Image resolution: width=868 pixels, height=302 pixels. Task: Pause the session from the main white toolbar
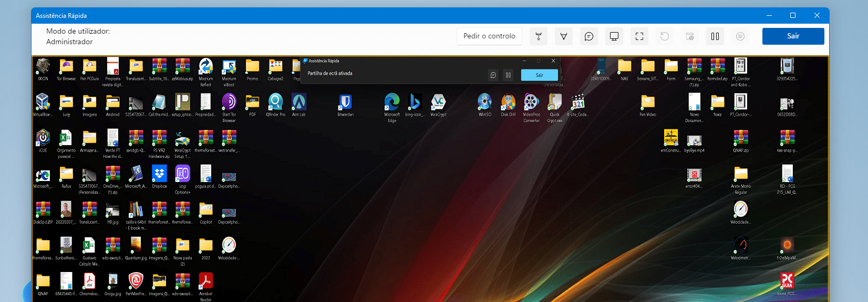[x=715, y=36]
